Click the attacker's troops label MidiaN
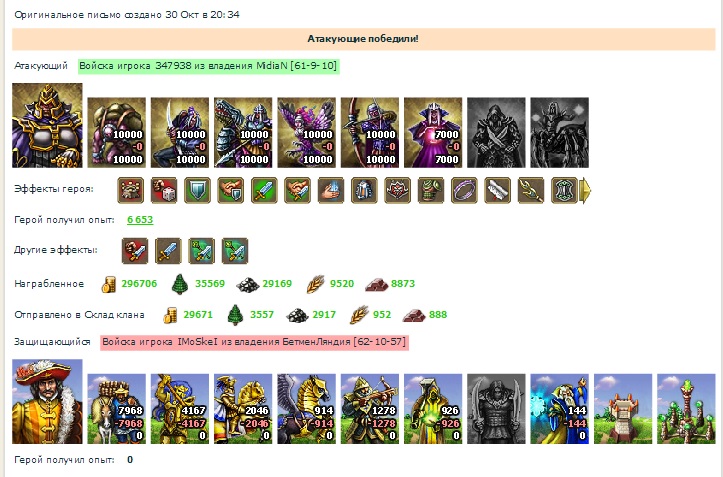Viewport: 723px width, 477px height. [x=208, y=66]
